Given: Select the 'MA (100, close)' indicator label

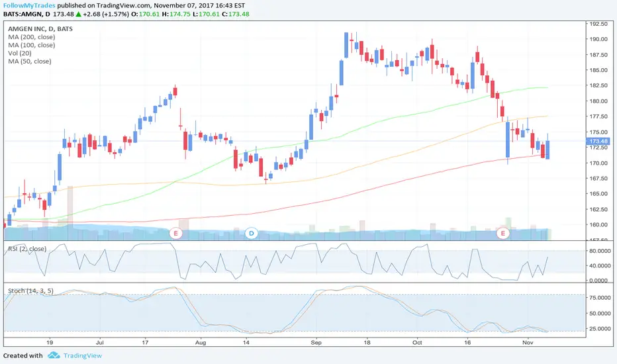Looking at the screenshot, I should coord(32,45).
